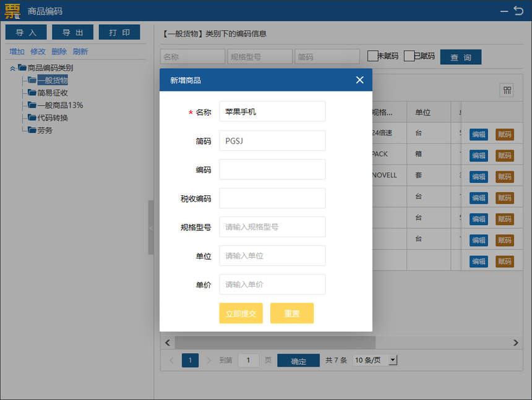Focus the 规格型号 search field
Image resolution: width=532 pixels, height=400 pixels.
tap(260, 57)
